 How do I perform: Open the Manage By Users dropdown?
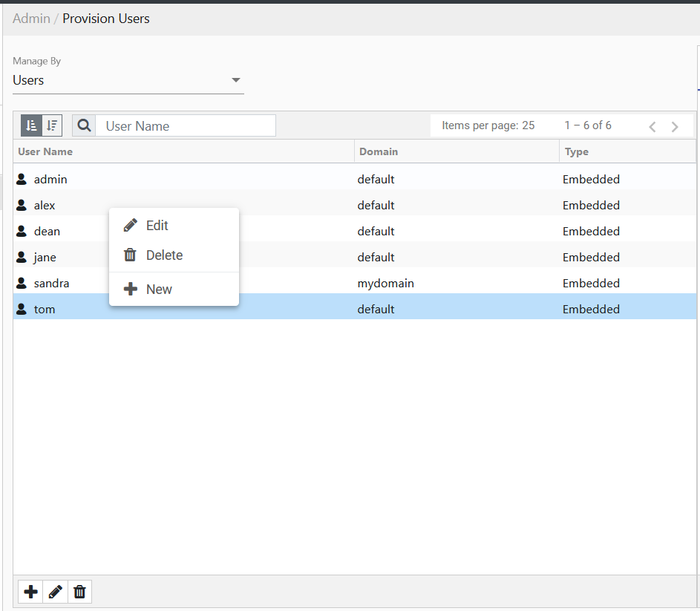coord(128,80)
